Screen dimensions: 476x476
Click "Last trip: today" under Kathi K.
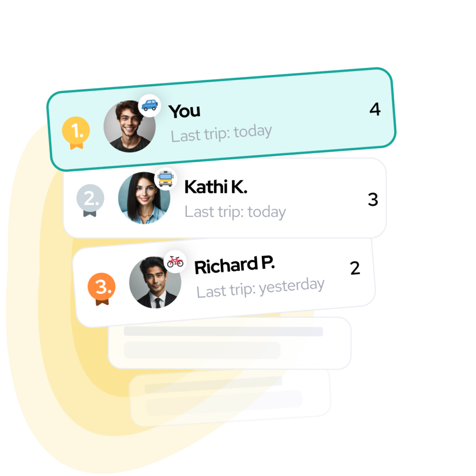235,212
